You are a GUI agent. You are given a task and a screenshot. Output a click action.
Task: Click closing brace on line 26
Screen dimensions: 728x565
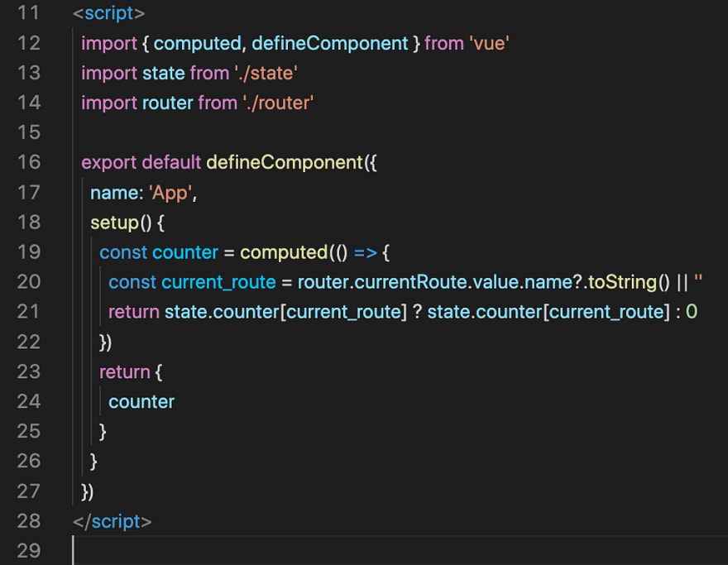(93, 462)
